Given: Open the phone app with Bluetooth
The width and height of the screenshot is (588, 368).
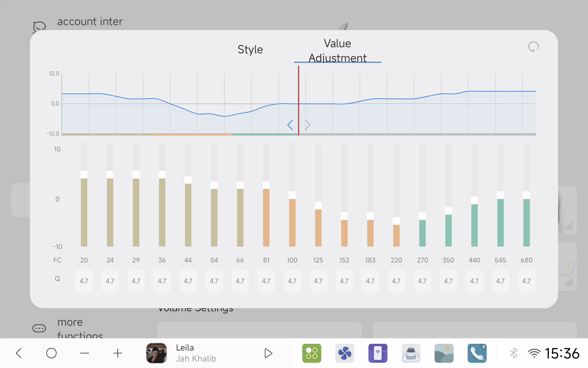Looking at the screenshot, I should click(477, 353).
